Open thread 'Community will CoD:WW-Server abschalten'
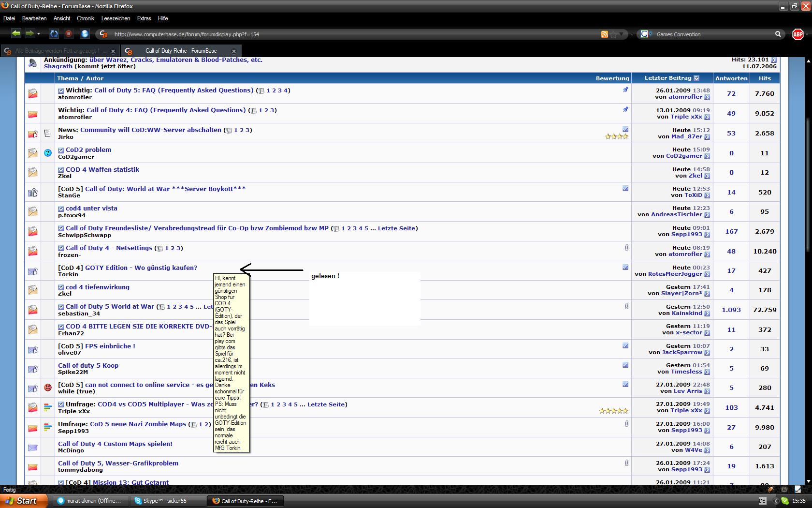Image resolution: width=812 pixels, height=508 pixels. pyautogui.click(x=151, y=130)
